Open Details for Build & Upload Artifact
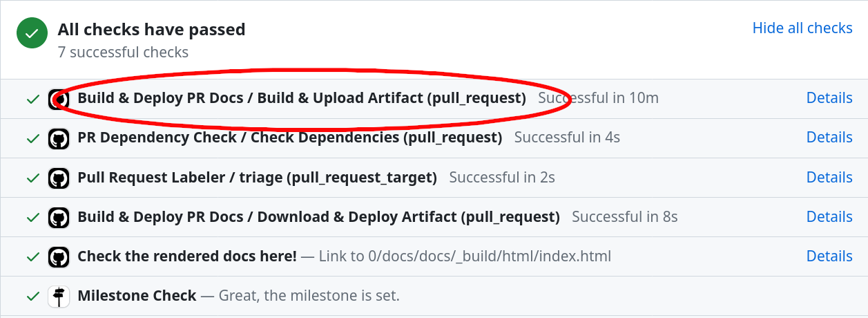The image size is (868, 318). (x=829, y=98)
